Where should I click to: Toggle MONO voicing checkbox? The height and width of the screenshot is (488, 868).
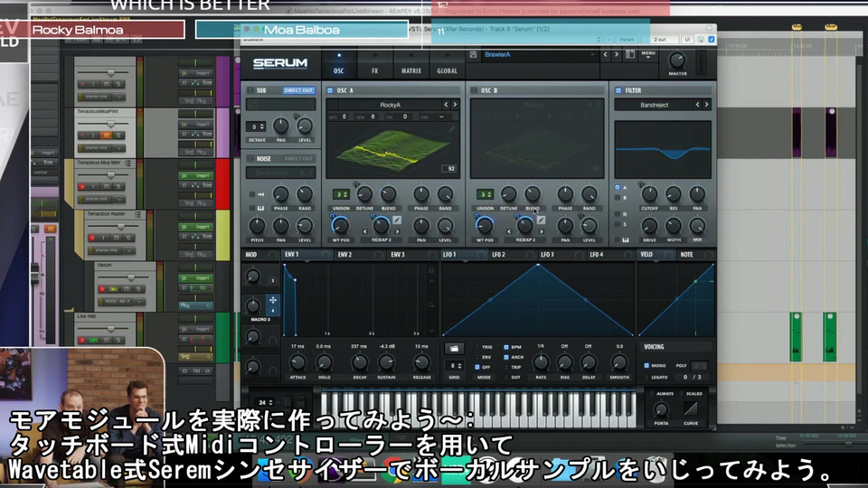tap(646, 366)
